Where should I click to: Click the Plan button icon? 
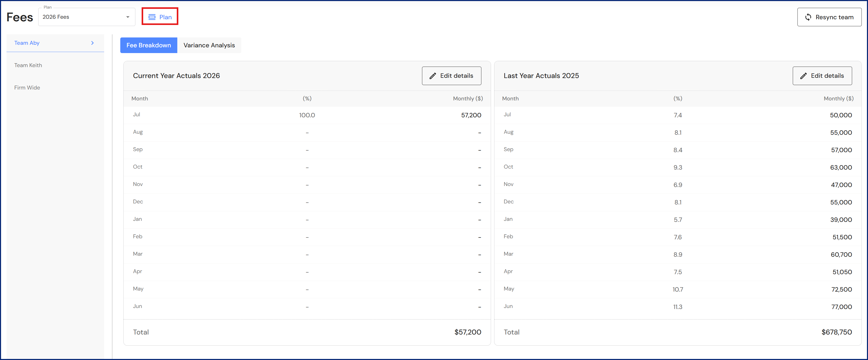click(152, 17)
